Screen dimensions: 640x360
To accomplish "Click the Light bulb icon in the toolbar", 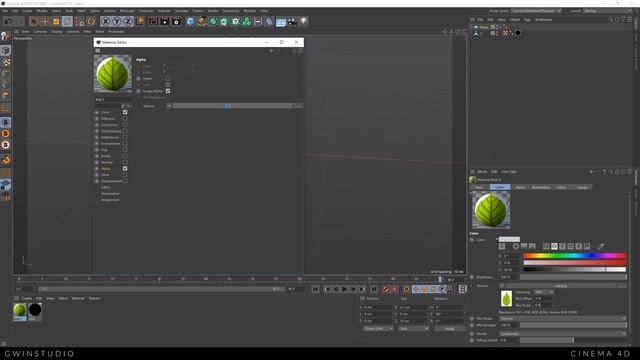I will click(304, 21).
